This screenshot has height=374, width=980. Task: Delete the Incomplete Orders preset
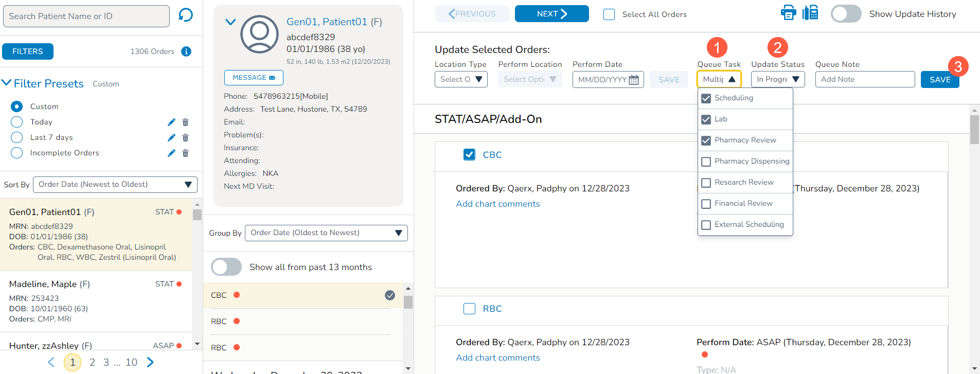pos(186,153)
